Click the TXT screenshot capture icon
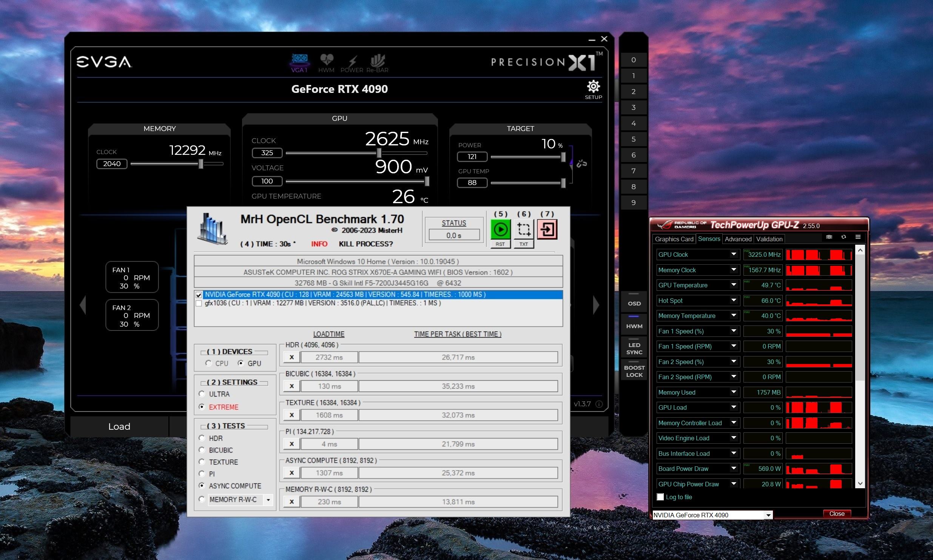 point(524,229)
